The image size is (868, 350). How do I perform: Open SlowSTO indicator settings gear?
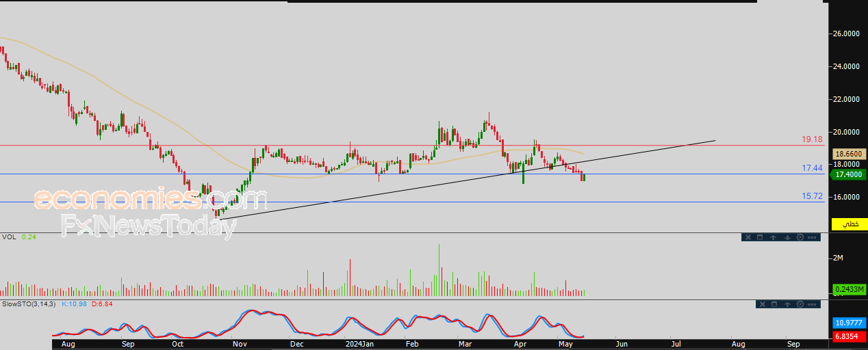[x=800, y=304]
